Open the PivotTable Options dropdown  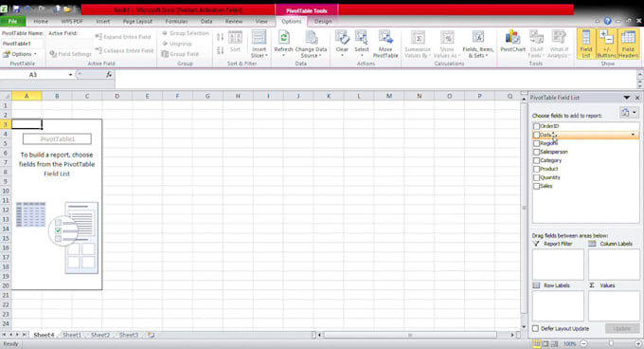(20, 54)
